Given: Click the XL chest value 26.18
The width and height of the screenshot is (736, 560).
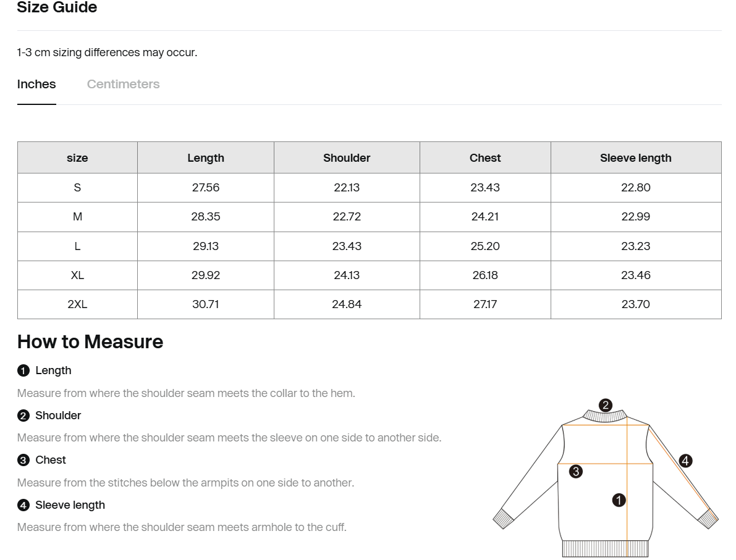Looking at the screenshot, I should (485, 275).
